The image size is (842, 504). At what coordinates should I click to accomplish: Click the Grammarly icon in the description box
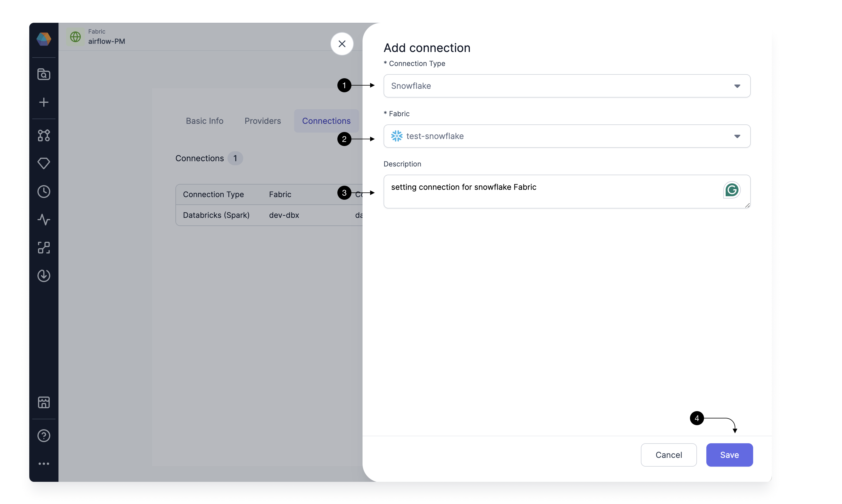tap(731, 190)
